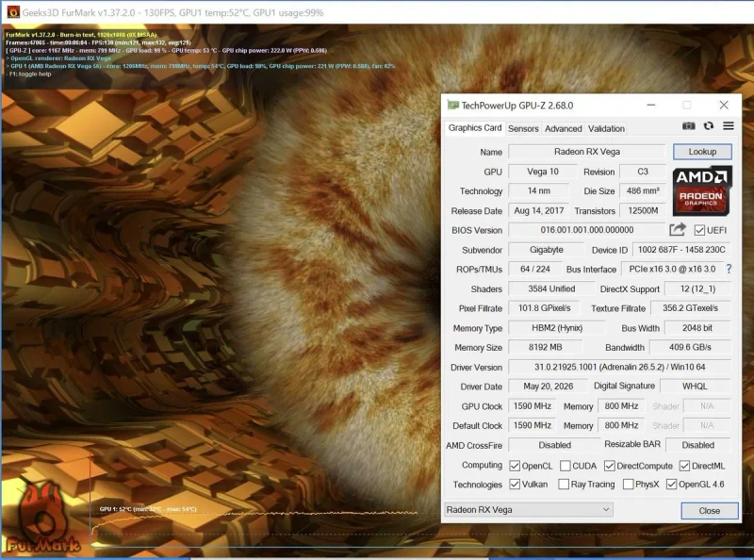Click the Bus Interface value PCIe x16 3.0
The width and height of the screenshot is (754, 560).
point(672,270)
